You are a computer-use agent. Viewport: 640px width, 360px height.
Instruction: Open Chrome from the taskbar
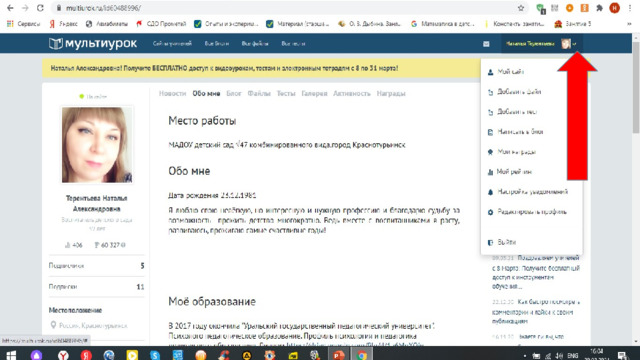pyautogui.click(x=362, y=355)
